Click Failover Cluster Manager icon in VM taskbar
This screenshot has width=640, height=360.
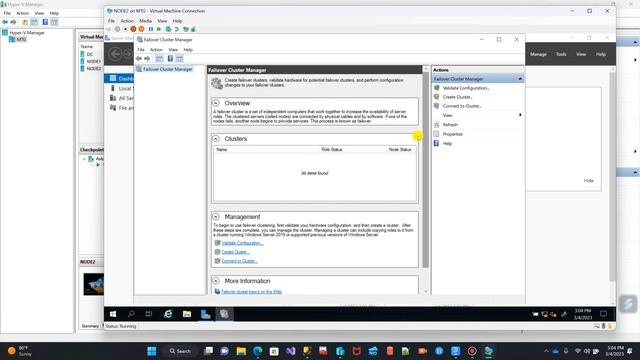tap(224, 314)
